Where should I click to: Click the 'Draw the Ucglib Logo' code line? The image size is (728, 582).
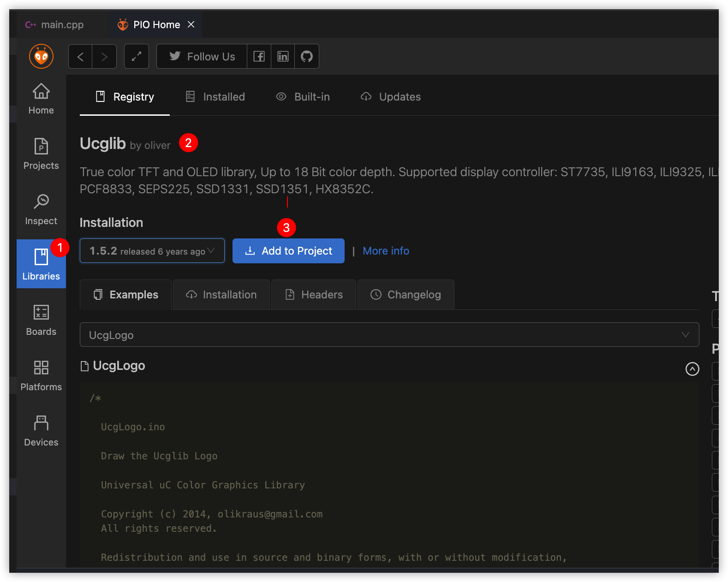[x=159, y=456]
